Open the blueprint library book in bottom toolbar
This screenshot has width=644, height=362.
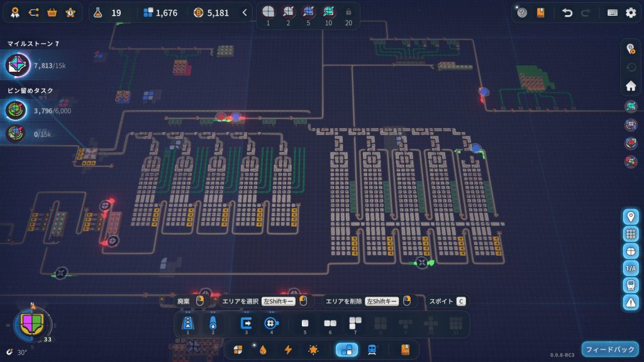pos(405,349)
